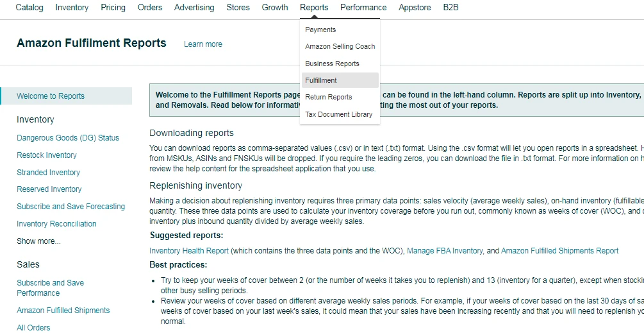644x333 pixels.
Task: Select Amazon Selling Coach menu entry
Action: (340, 46)
